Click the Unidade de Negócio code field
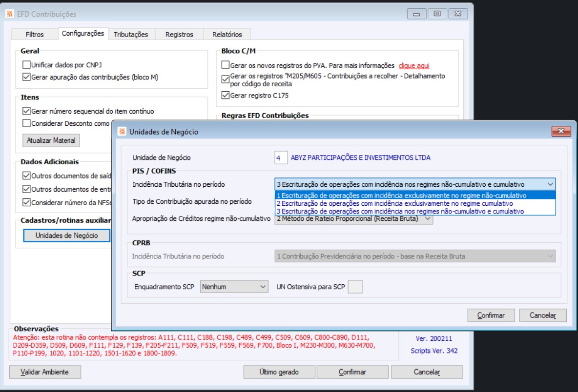The image size is (578, 392). (x=281, y=157)
